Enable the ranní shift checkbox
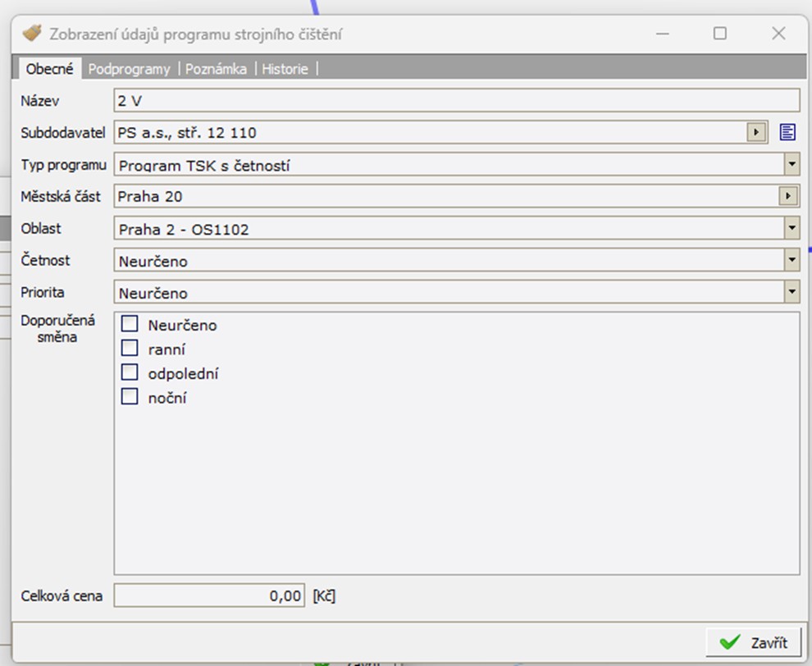The height and width of the screenshot is (666, 812). click(x=130, y=348)
